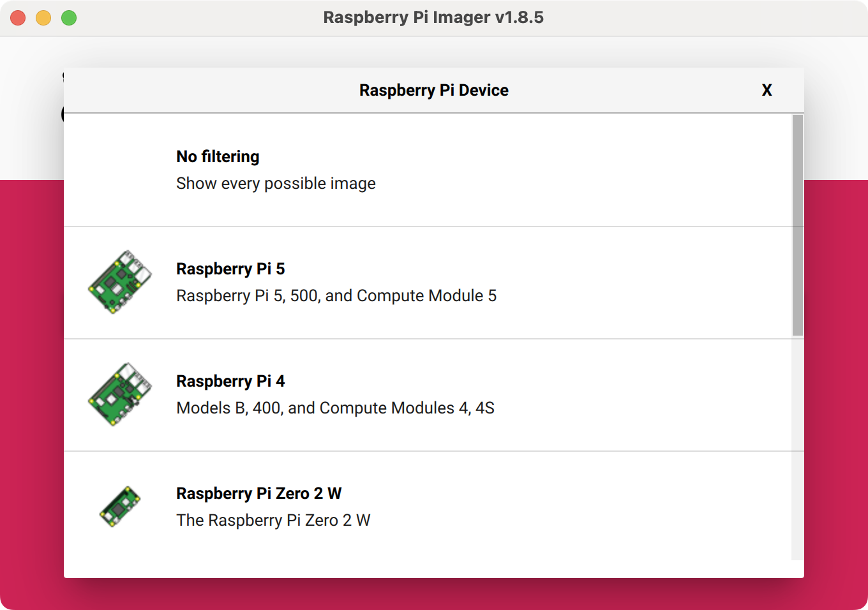Click 'Show every possible image' text
The width and height of the screenshot is (868, 610).
[276, 184]
